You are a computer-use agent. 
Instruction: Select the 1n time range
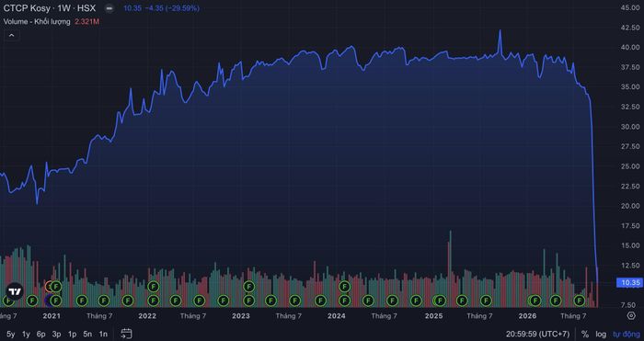(103, 334)
